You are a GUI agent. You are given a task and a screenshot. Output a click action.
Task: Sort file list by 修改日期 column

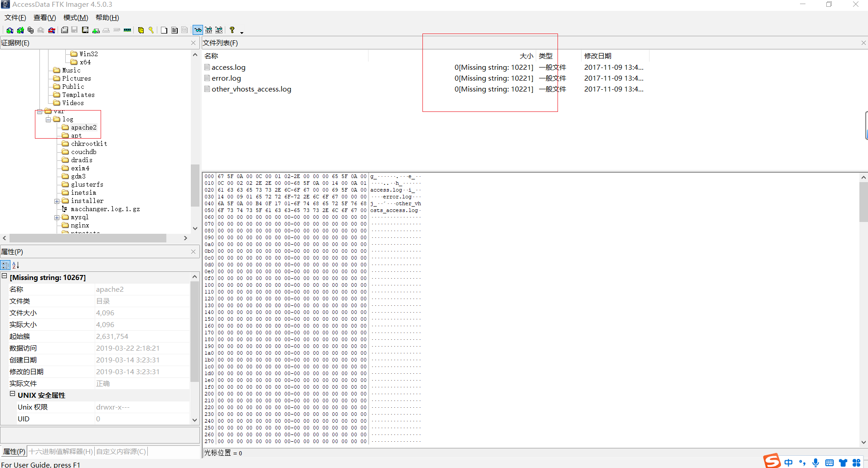tap(615, 56)
